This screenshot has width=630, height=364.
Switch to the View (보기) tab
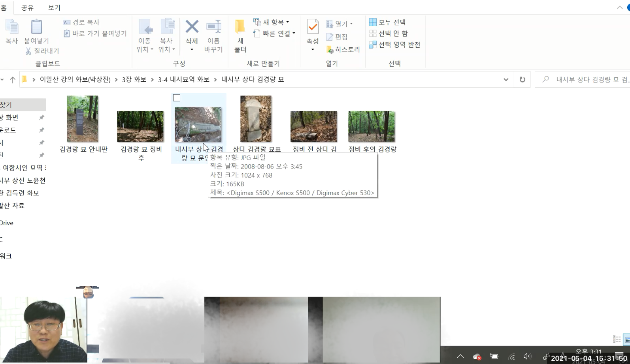(x=54, y=8)
